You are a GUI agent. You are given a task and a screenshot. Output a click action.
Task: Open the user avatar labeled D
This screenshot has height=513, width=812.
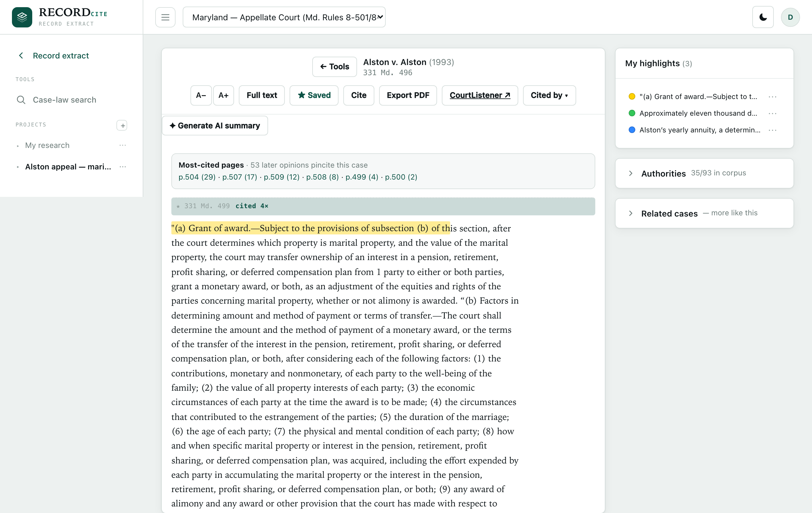pyautogui.click(x=790, y=17)
